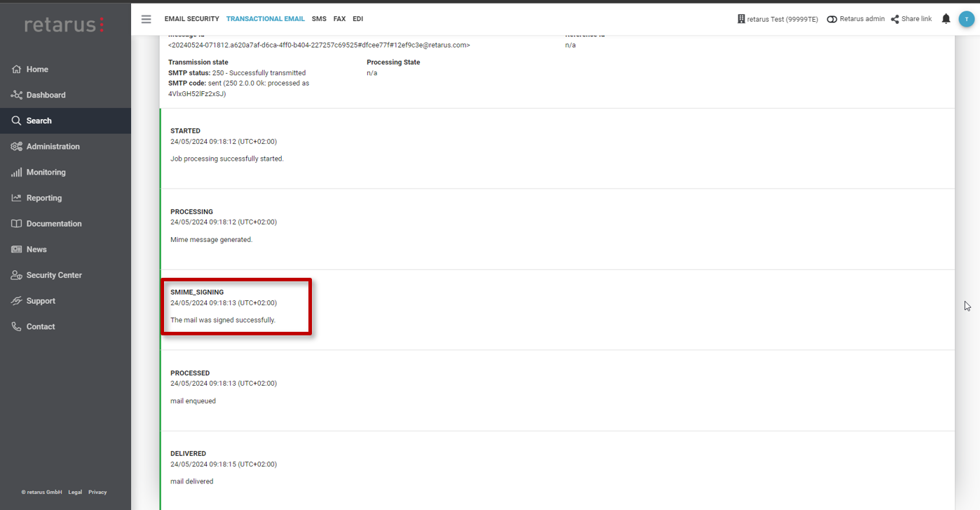The image size is (980, 510).
Task: Open the FAX tab
Action: (x=339, y=18)
